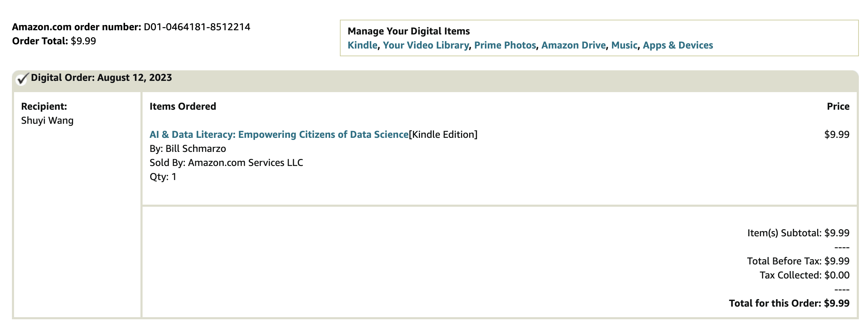
Task: Select the Music link
Action: pos(624,45)
